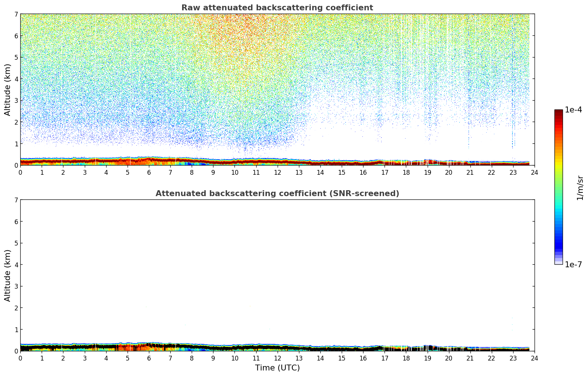This screenshot has width=588, height=376.
Task: Click the "1/m/sr" colorbar unit label
Action: tap(580, 188)
